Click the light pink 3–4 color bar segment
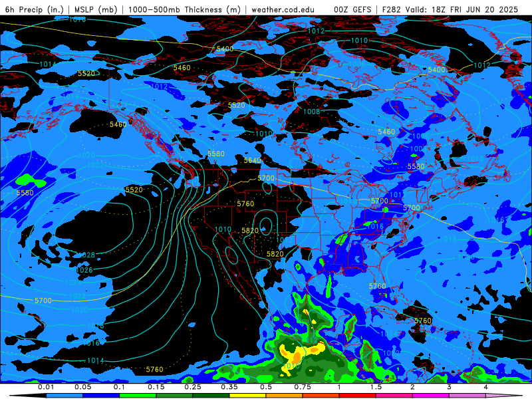 467,396
